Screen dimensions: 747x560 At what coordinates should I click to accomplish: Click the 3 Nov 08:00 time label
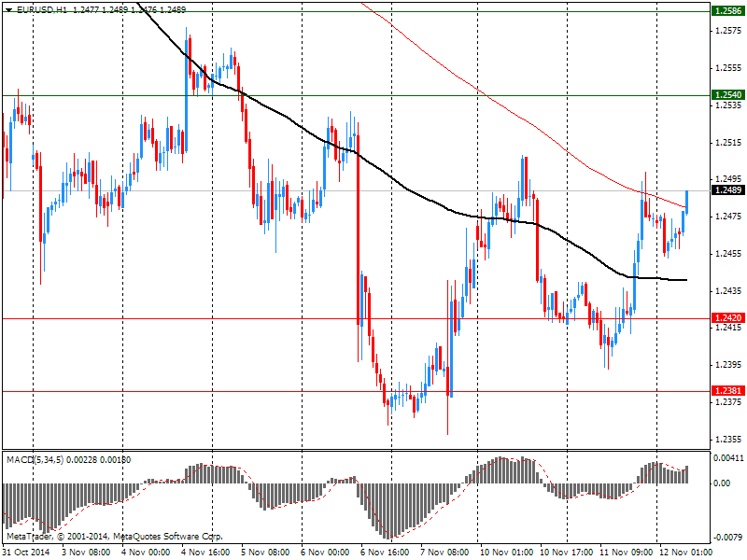(x=86, y=552)
